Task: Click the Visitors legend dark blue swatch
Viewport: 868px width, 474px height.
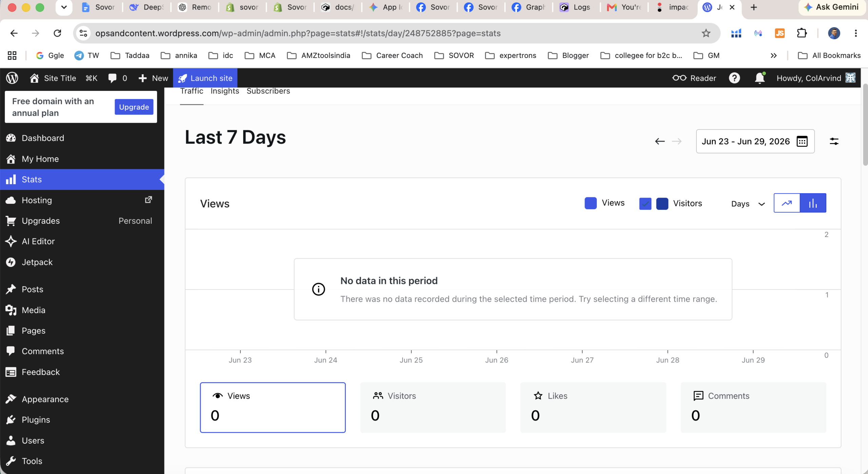Action: (662, 204)
